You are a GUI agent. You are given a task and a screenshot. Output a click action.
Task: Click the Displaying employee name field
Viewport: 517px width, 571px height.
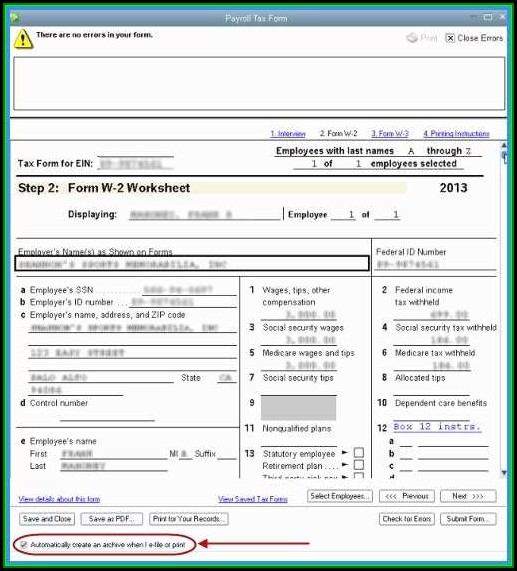[205, 214]
